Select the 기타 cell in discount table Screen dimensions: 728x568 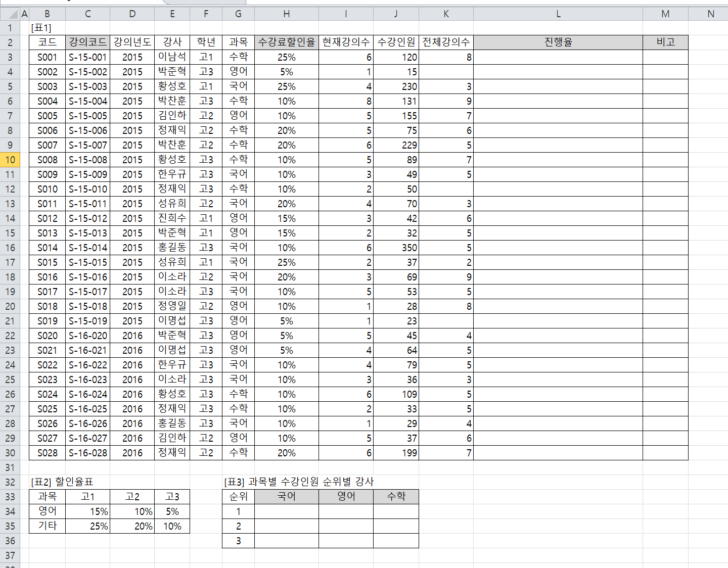tap(48, 526)
